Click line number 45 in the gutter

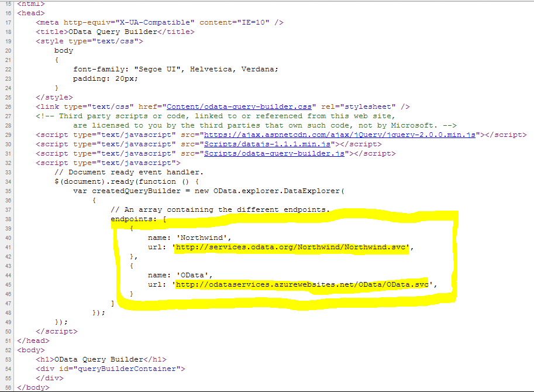click(8, 285)
